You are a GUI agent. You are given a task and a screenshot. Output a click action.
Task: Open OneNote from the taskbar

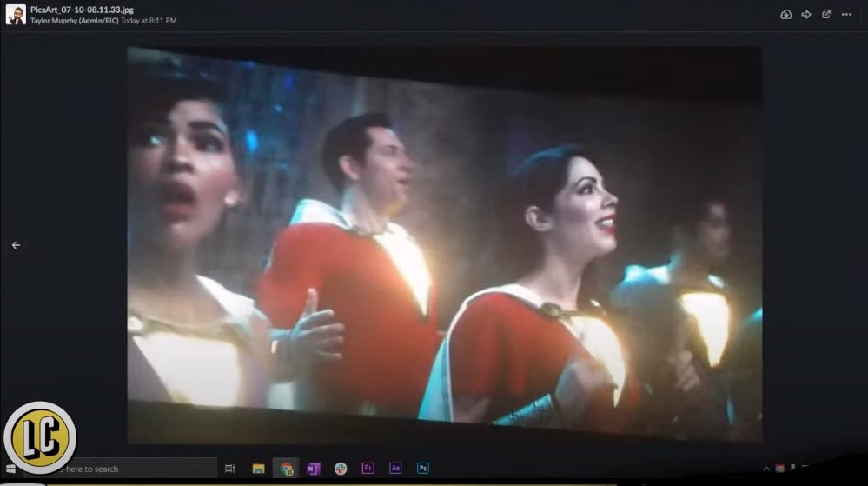point(313,469)
